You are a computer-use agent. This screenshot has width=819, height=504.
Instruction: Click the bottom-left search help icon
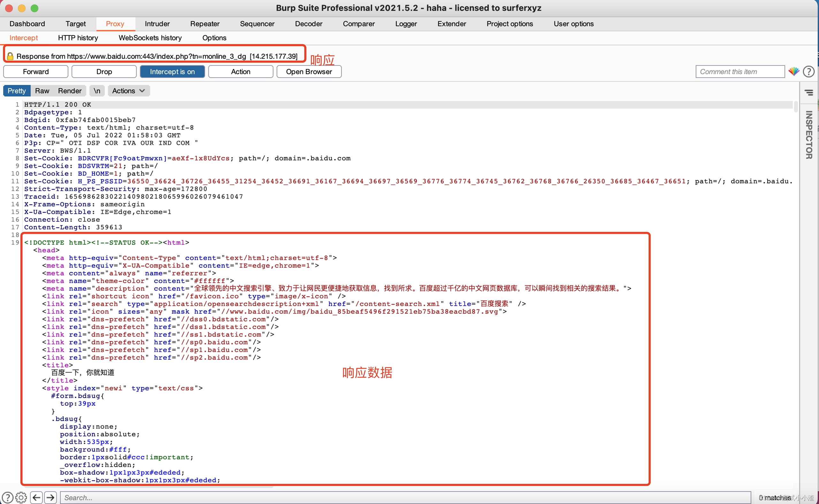tap(7, 497)
